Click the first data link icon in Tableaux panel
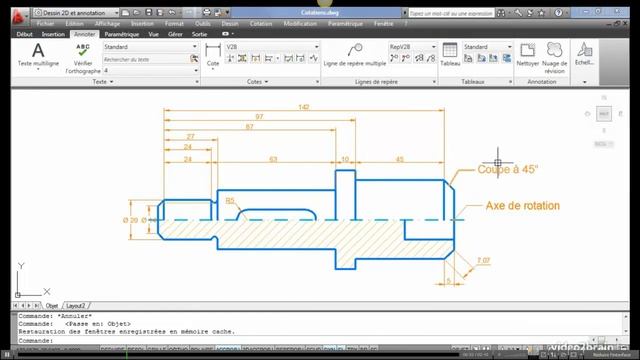This screenshot has height=360, width=640. [x=468, y=58]
